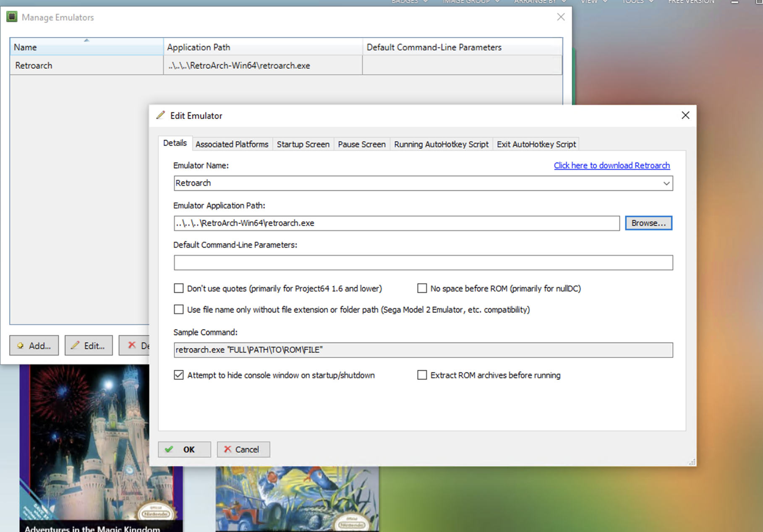
Task: Click the Default Command-Line Parameters field
Action: point(423,263)
